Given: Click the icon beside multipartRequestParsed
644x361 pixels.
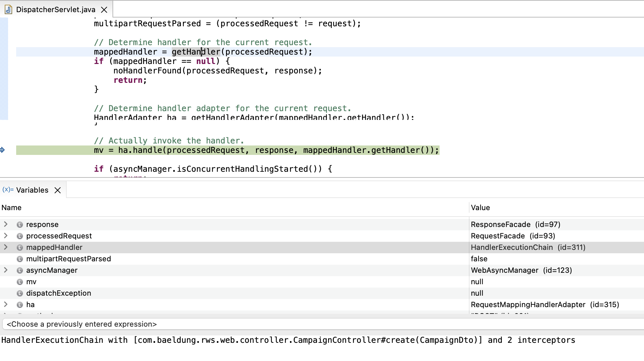Looking at the screenshot, I should pos(20,259).
